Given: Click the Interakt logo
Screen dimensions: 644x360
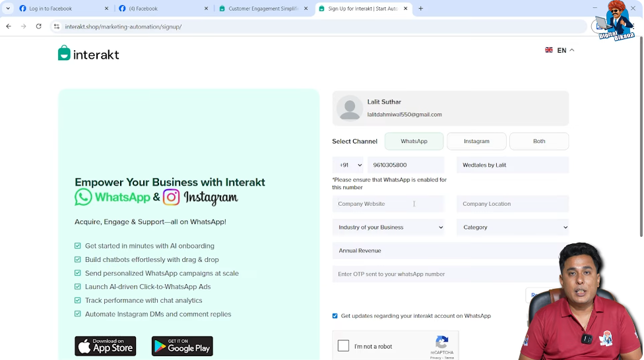Looking at the screenshot, I should click(x=88, y=53).
